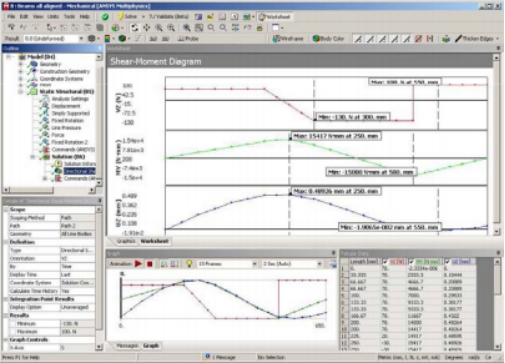Click the first edge coloring icon
The width and height of the screenshot is (505, 363).
[x=358, y=39]
